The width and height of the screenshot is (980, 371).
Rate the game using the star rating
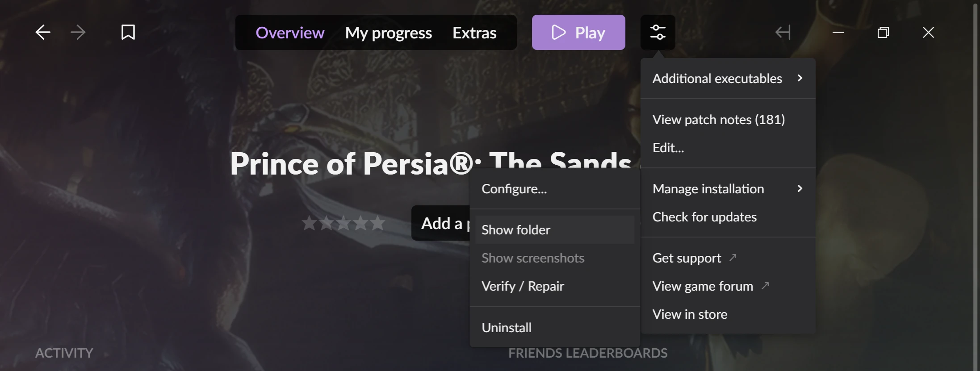click(343, 223)
